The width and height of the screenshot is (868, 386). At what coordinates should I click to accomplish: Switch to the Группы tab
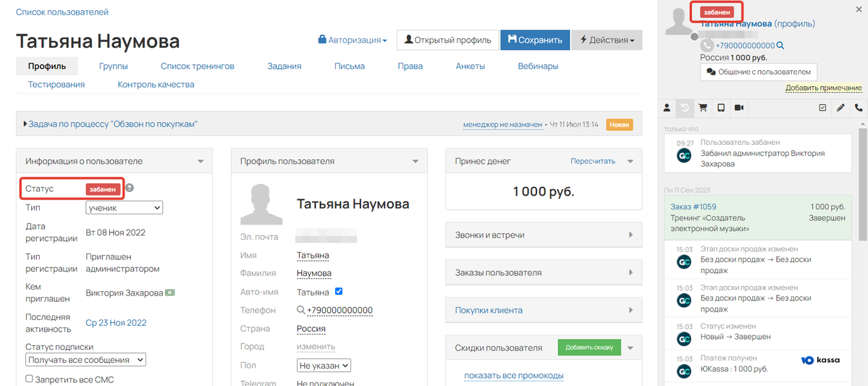pyautogui.click(x=114, y=67)
